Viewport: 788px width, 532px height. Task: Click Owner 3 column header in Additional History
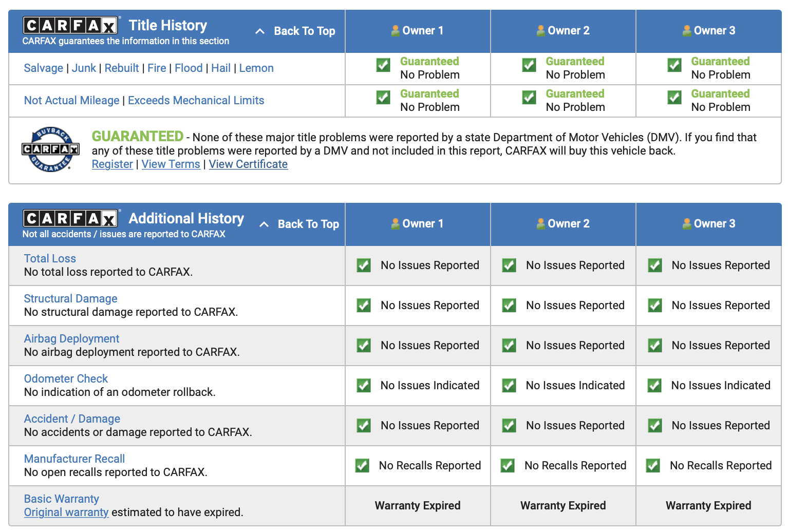(x=709, y=224)
